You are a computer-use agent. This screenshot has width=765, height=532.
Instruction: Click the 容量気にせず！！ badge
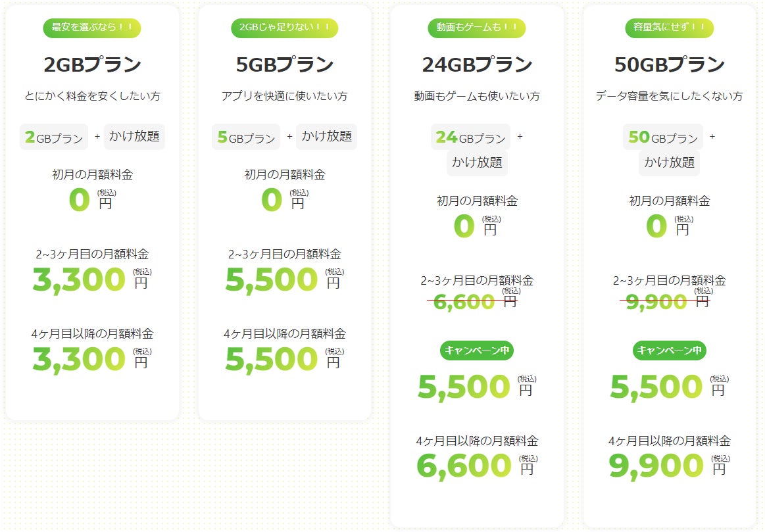point(669,28)
